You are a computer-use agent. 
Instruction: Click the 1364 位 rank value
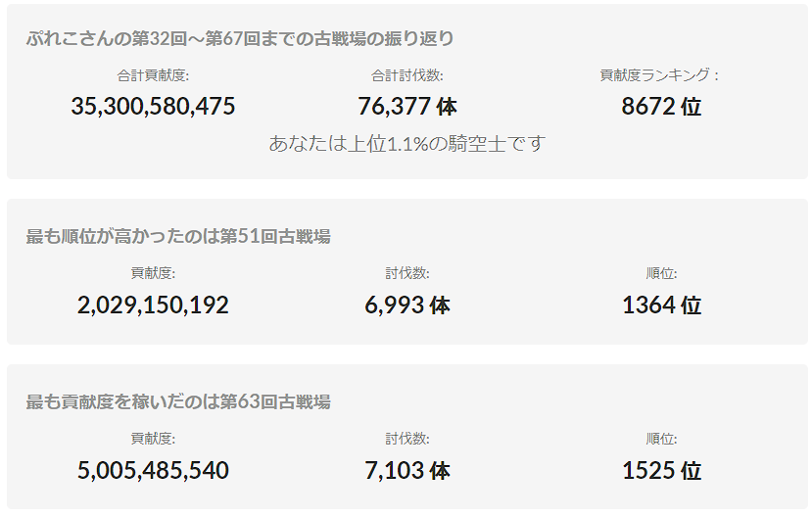(661, 305)
